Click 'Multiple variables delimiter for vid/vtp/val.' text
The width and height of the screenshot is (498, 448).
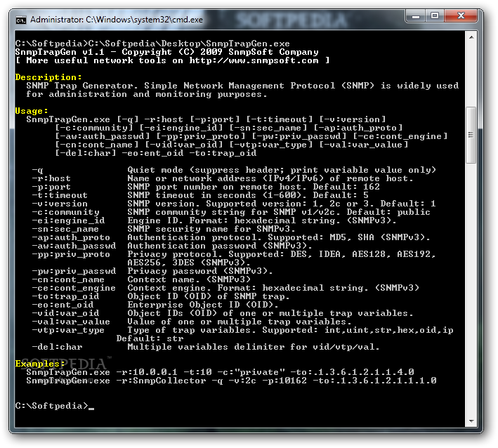click(254, 347)
